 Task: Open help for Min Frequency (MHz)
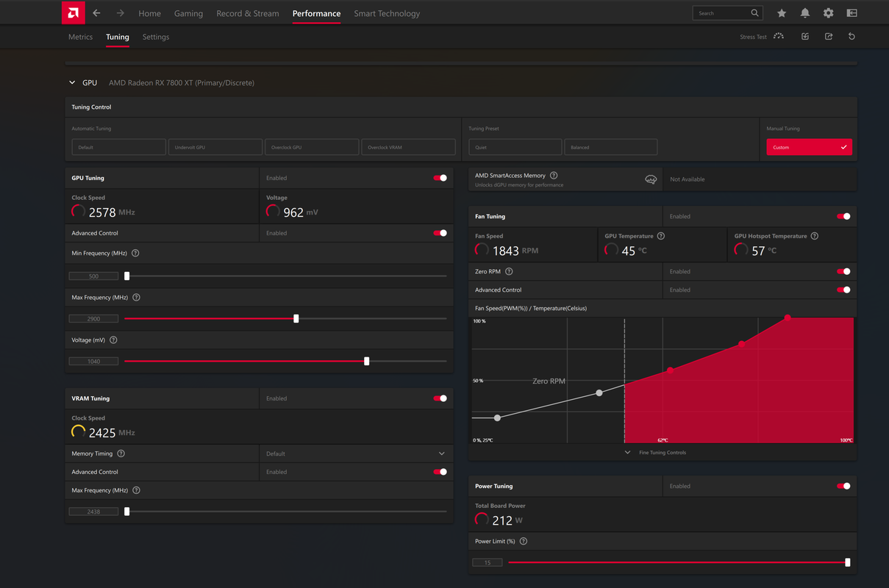coord(135,253)
